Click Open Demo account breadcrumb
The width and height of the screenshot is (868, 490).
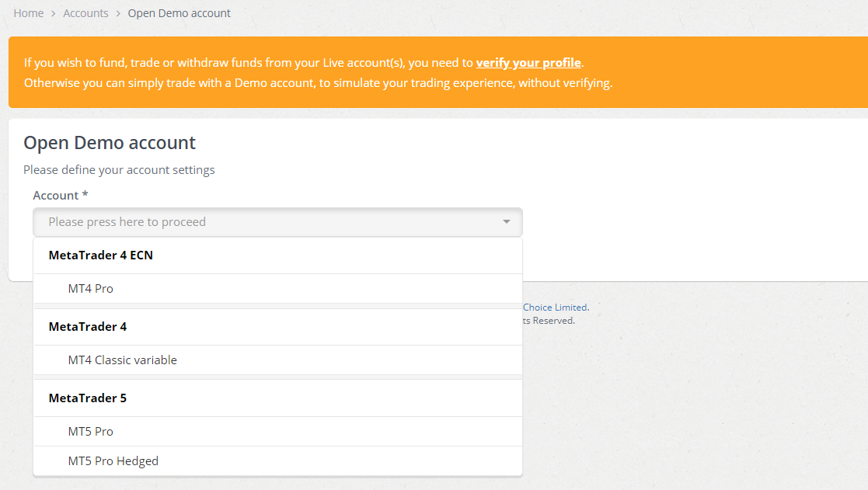180,13
